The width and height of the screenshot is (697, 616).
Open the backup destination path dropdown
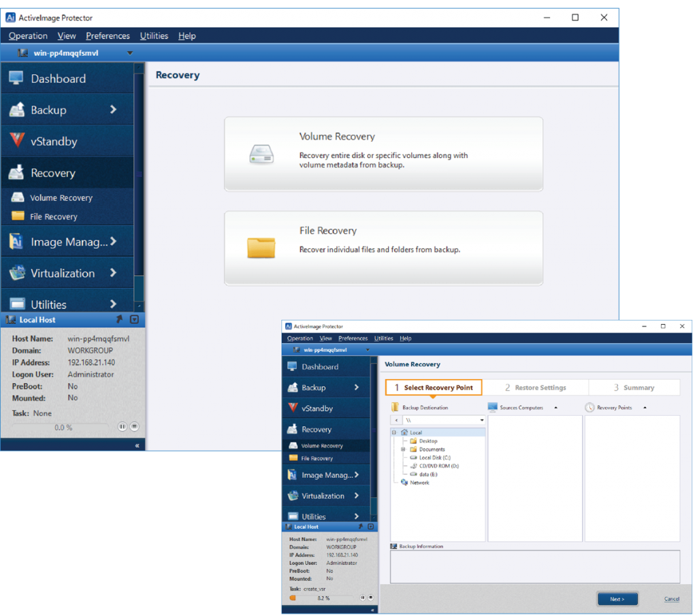click(482, 421)
